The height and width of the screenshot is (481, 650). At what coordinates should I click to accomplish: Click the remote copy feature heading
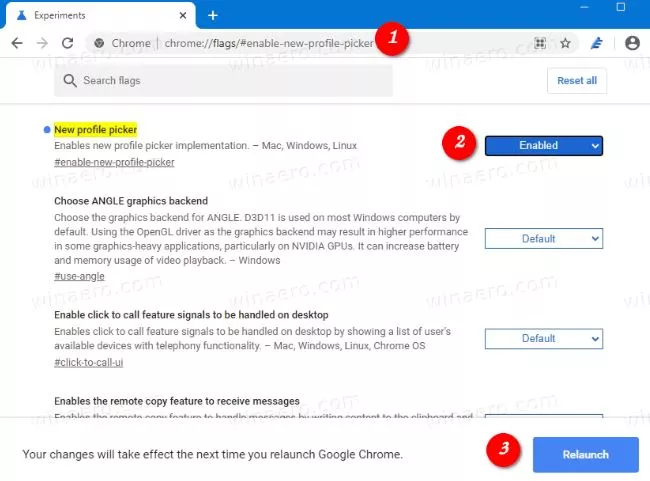177,401
